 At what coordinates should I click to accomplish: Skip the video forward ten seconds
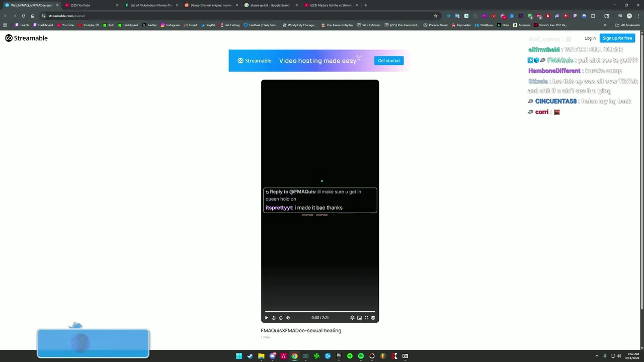[281, 318]
